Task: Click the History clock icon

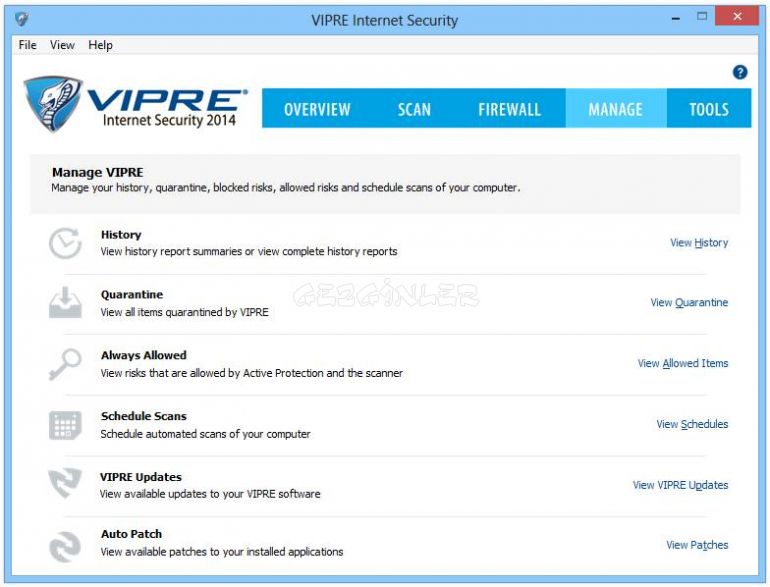Action: [65, 243]
